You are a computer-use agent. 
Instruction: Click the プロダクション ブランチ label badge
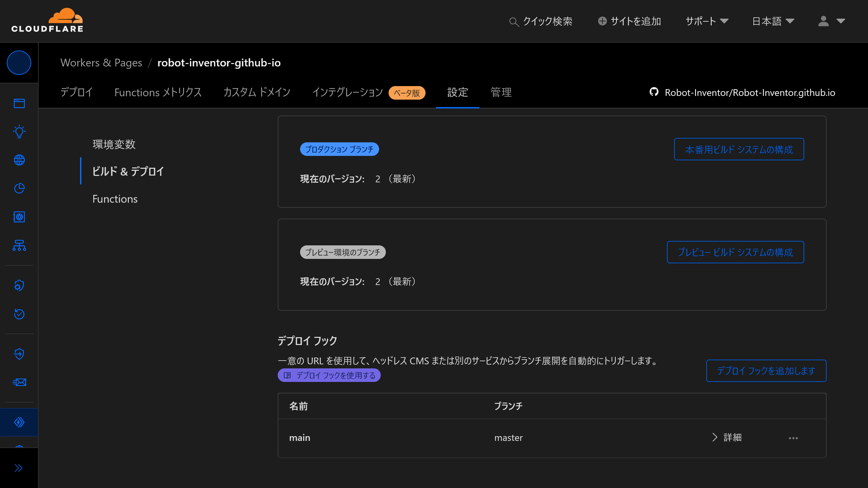click(x=339, y=149)
